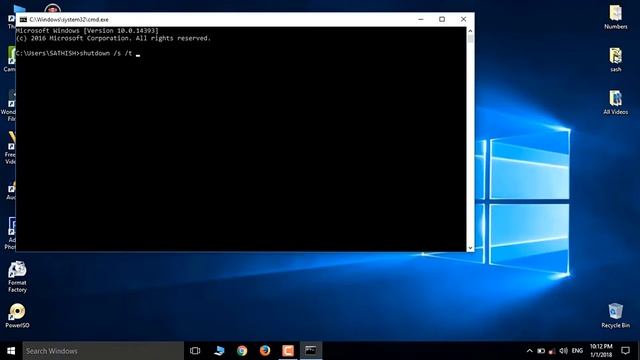This screenshot has height=360, width=640.
Task: Open Google Chrome from the taskbar
Action: [x=242, y=351]
